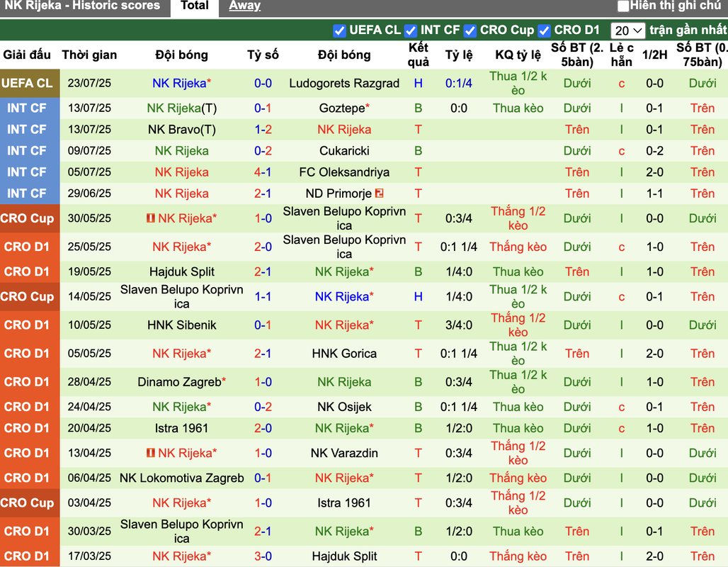Click the Thời gian column header
This screenshot has height=567, width=728.
[89, 55]
